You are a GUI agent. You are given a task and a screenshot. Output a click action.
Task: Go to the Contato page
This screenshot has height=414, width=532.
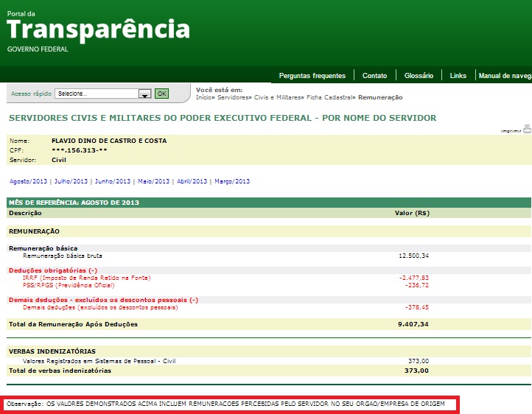[374, 76]
